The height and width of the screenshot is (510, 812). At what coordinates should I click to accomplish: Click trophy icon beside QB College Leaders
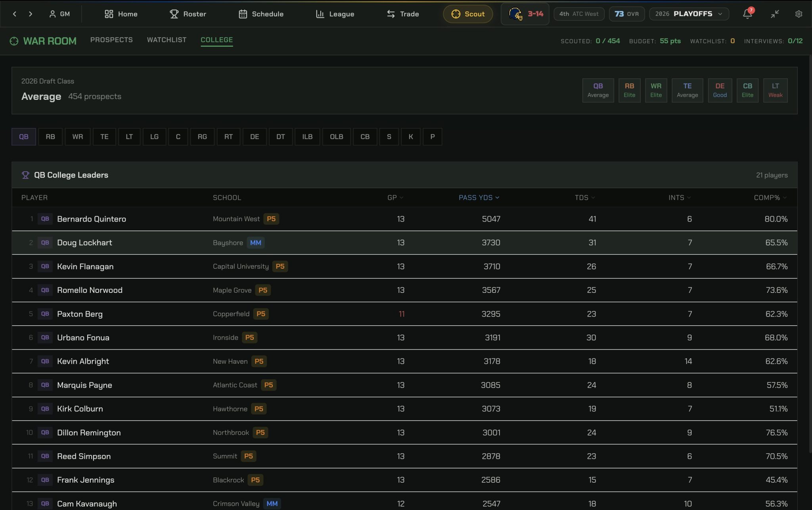click(x=25, y=175)
